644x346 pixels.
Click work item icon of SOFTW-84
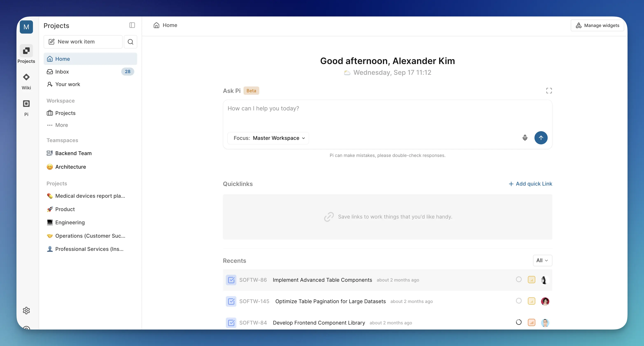231,323
